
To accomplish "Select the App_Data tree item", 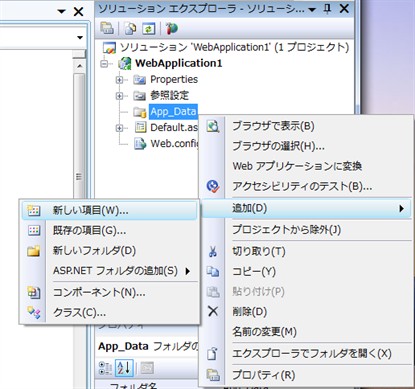I will (173, 112).
